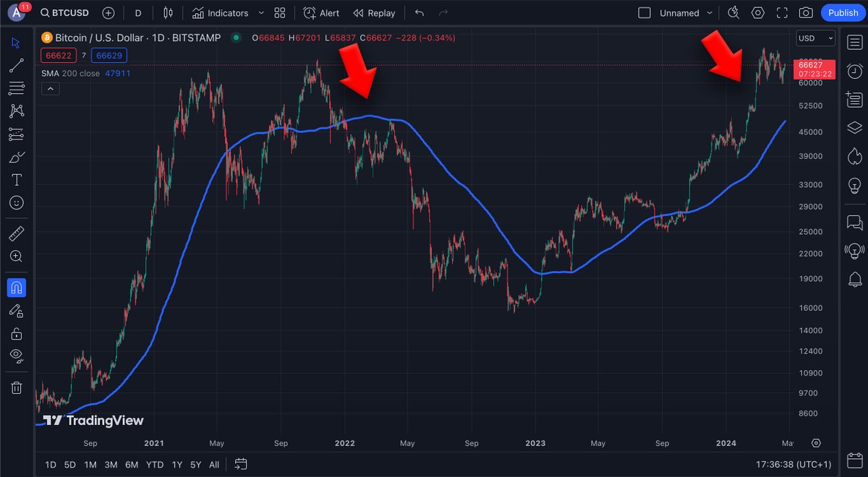Toggle stay in drawing mode

click(16, 311)
